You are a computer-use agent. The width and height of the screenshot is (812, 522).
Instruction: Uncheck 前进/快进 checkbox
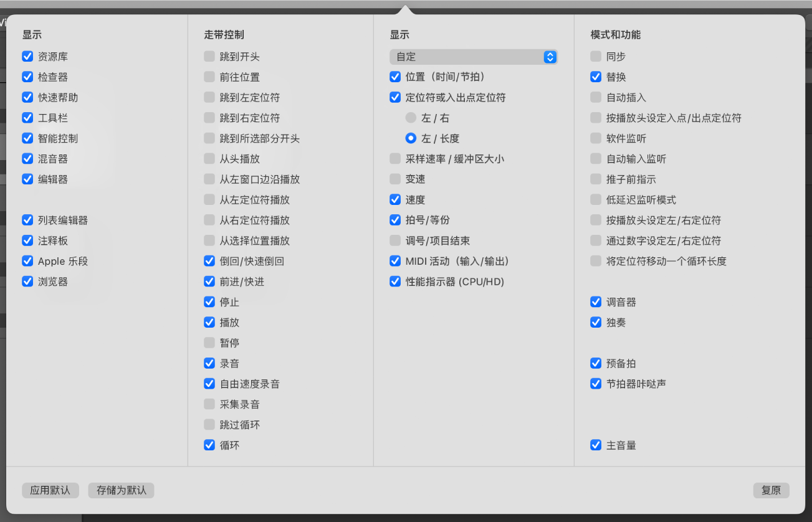pyautogui.click(x=209, y=282)
